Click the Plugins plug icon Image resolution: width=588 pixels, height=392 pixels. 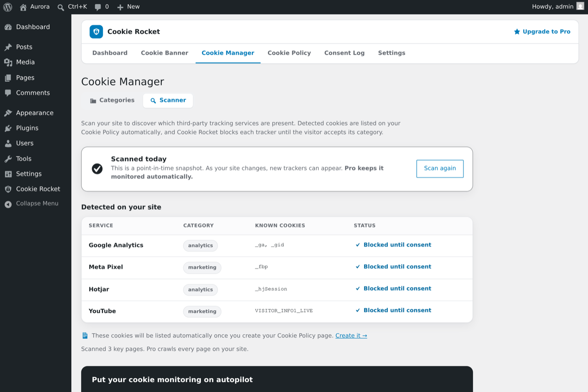pyautogui.click(x=8, y=128)
